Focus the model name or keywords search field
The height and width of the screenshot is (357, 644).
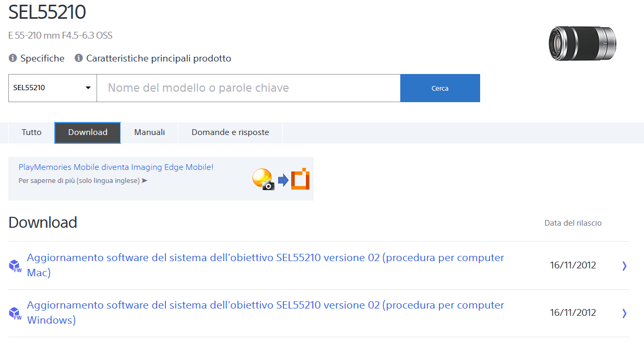[248, 88]
